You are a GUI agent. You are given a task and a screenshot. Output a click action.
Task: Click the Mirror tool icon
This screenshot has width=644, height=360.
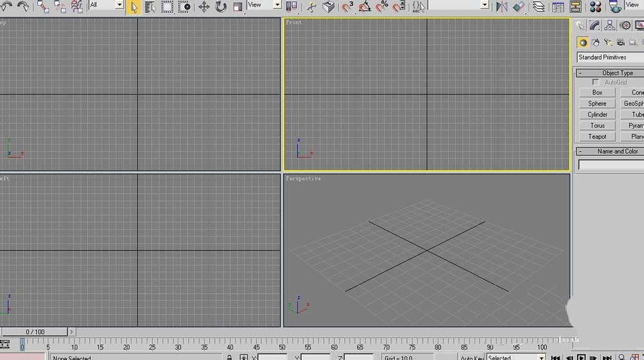pos(502,6)
